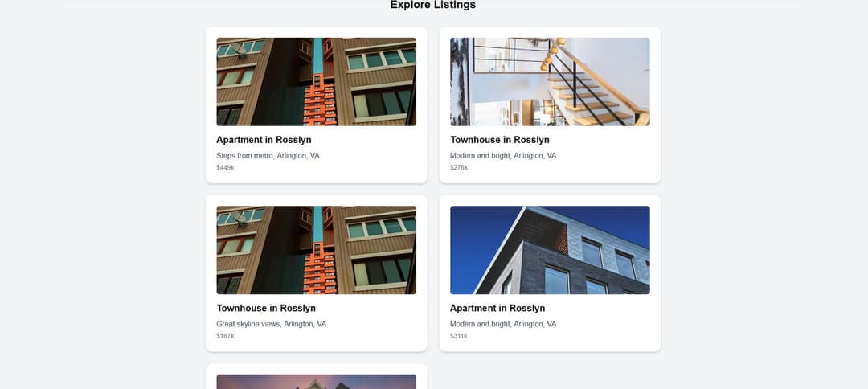The width and height of the screenshot is (868, 389).
Task: Open Apartment in Rosslyn title near metro
Action: coord(264,140)
